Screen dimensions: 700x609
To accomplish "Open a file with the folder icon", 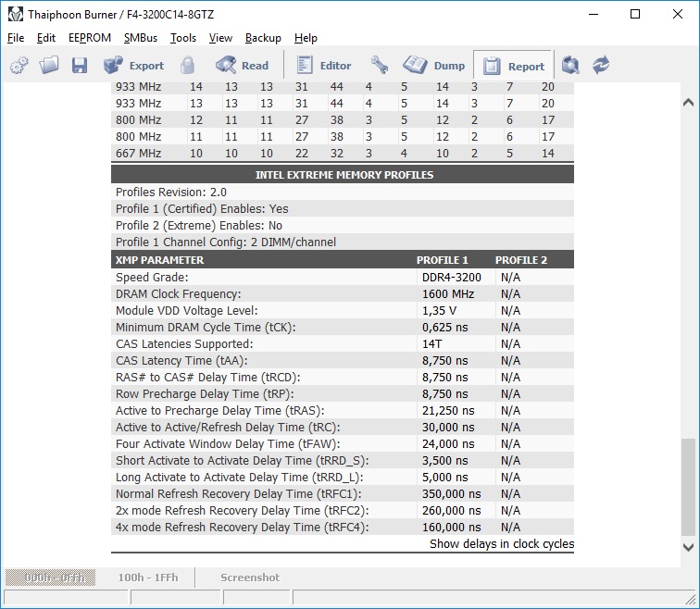I will (49, 66).
